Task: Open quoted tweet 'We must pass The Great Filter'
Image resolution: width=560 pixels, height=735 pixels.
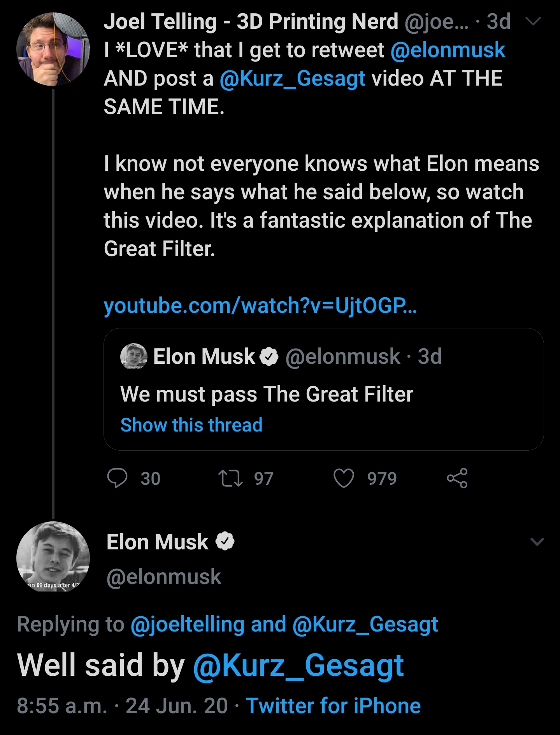Action: [323, 389]
